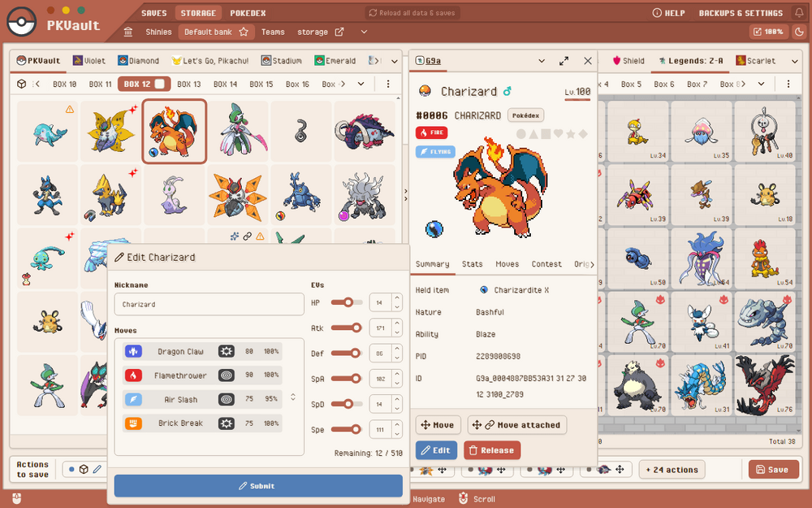Click the Air Slash flying type icon
The width and height of the screenshot is (812, 508).
point(133,400)
